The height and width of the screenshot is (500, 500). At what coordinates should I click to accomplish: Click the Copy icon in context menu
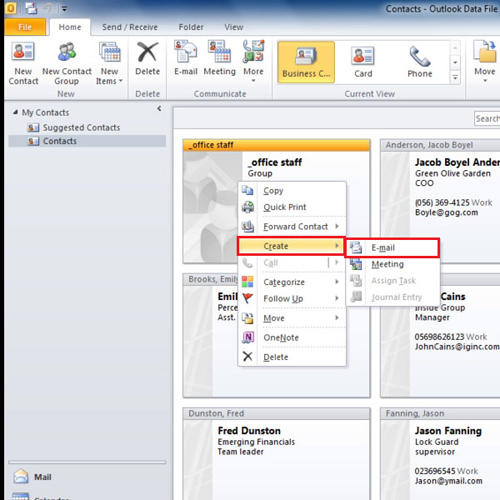click(x=248, y=190)
